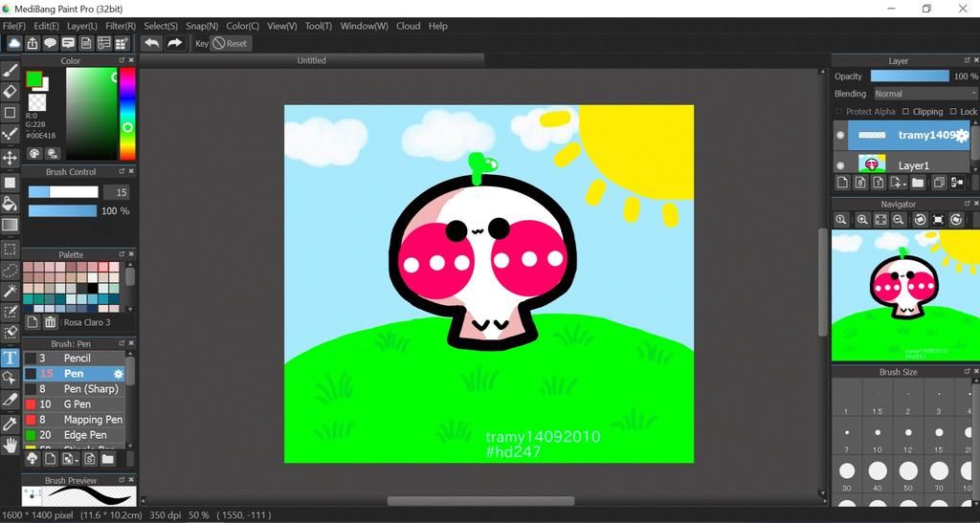Duplicate layer icon in Layer panel
Viewport: 980px width, 523px height.
[x=938, y=183]
